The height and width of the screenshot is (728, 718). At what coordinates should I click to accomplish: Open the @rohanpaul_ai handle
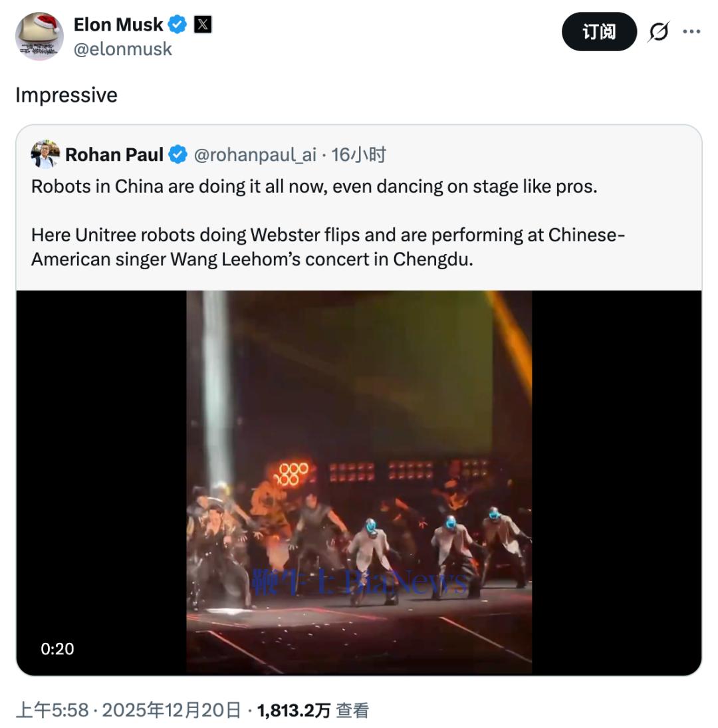tap(255, 155)
